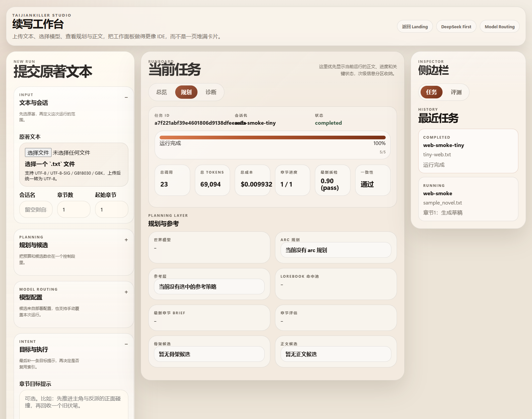Open the Model Routing page

pyautogui.click(x=499, y=26)
